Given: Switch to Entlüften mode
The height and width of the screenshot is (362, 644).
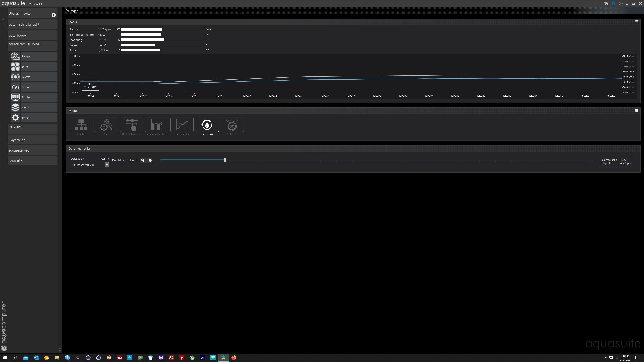Looking at the screenshot, I should (232, 125).
